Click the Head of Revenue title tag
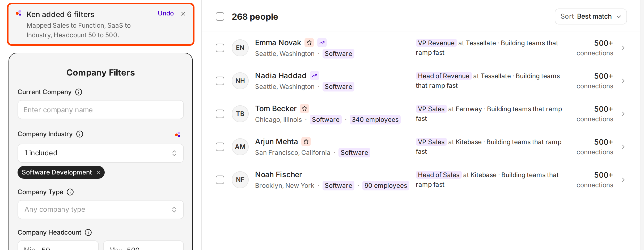The image size is (644, 250). pyautogui.click(x=444, y=76)
